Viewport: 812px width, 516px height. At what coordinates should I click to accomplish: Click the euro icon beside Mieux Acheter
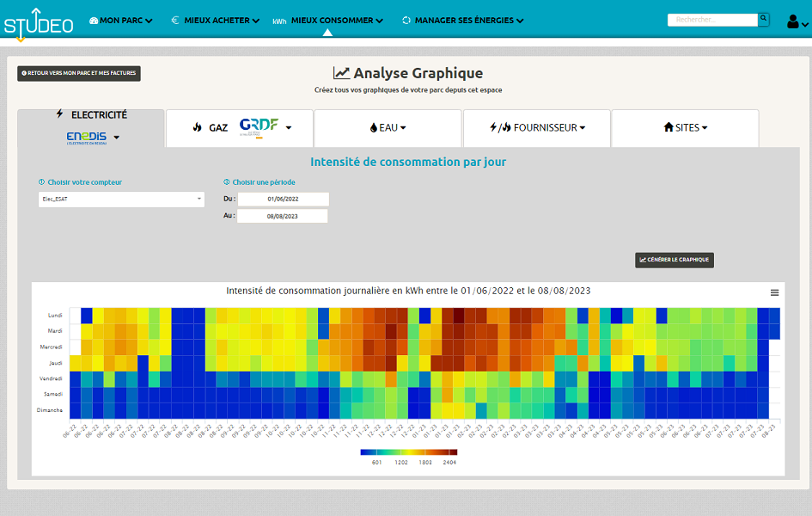[175, 20]
